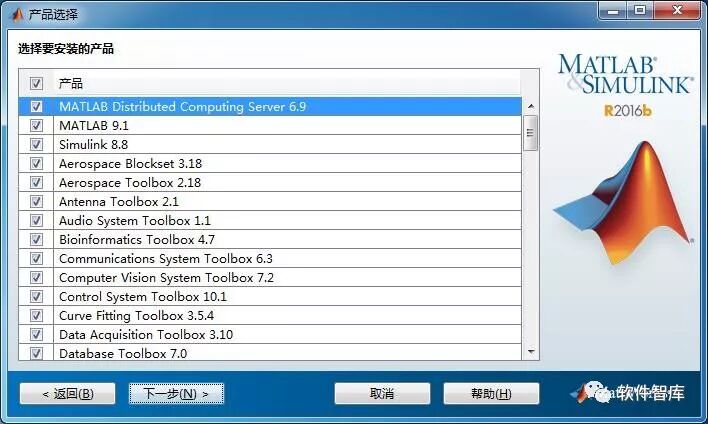Select the MATLAB Distributed Computing Server 6.9 row text
Screen dimensions: 708x424
(x=182, y=107)
